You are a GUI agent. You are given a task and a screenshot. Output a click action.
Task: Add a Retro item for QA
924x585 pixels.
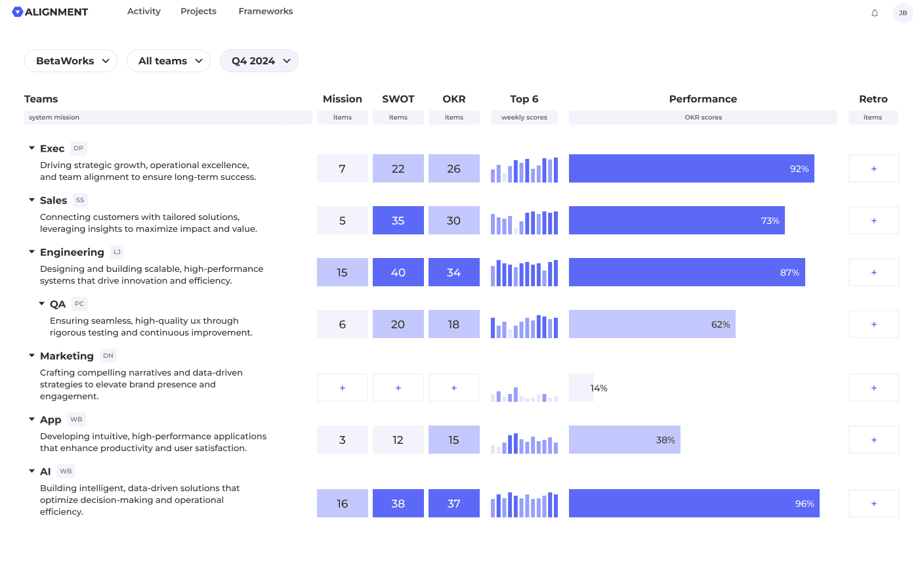pos(874,324)
